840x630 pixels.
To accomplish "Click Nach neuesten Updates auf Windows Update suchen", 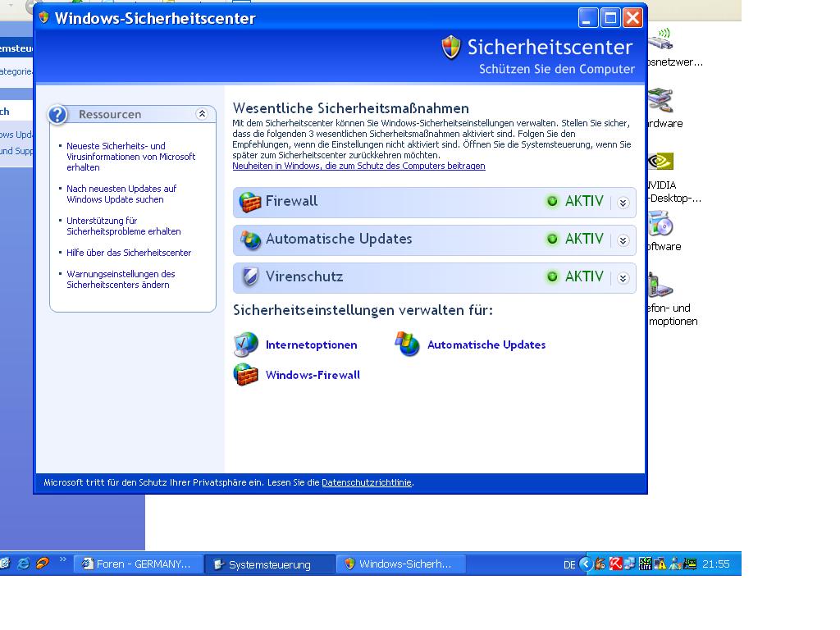I will coord(121,194).
